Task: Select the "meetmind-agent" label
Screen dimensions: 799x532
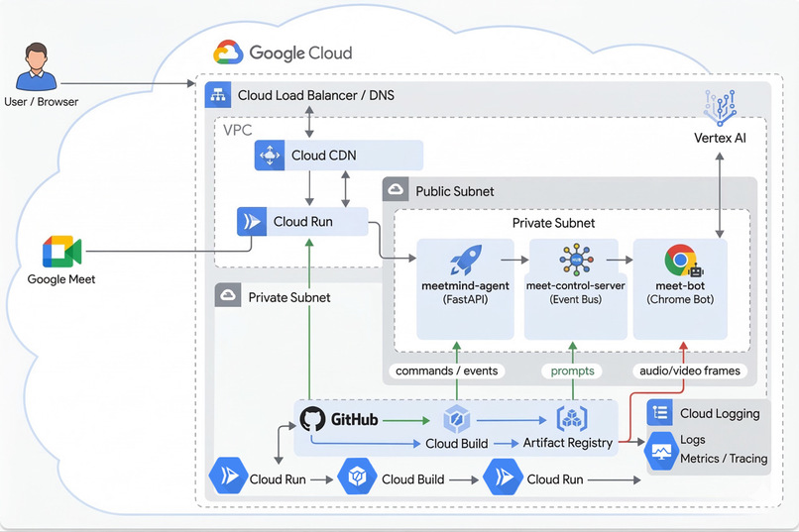Action: (x=465, y=285)
